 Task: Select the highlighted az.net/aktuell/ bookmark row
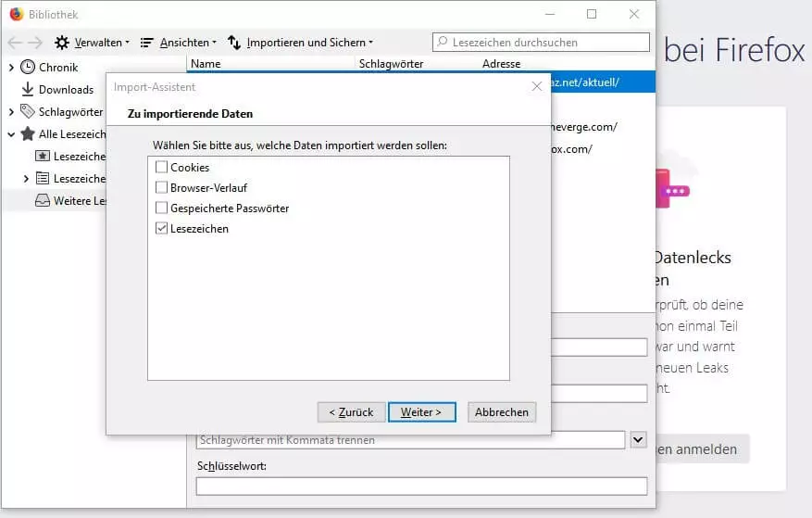603,82
